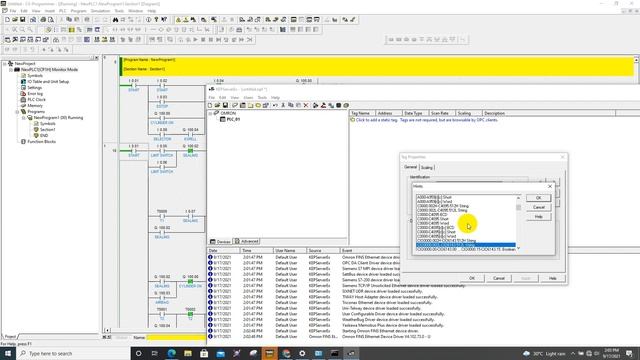Click Help in Hints dialog
640x360 pixels.
[538, 217]
